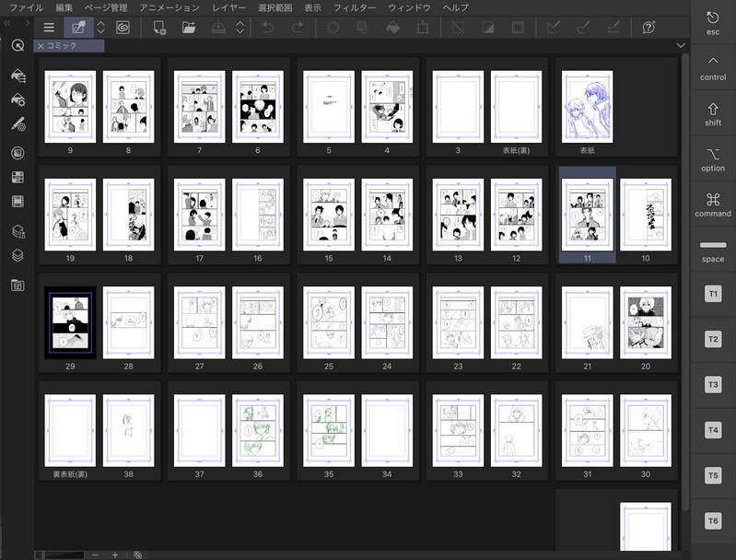Screen dimensions: 736x560
Task: Open the Color Set grid icon
Action: point(18,177)
